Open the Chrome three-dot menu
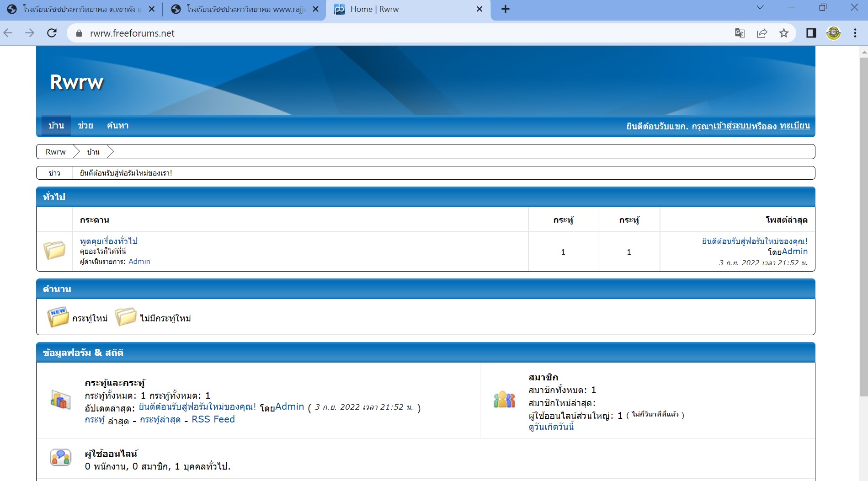 tap(855, 33)
